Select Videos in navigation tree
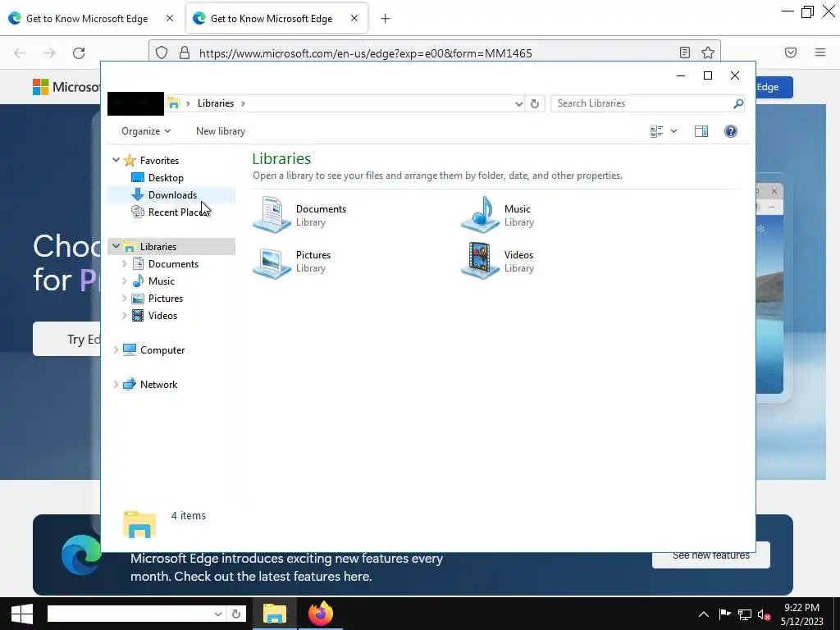Viewport: 840px width, 630px height. click(x=162, y=316)
